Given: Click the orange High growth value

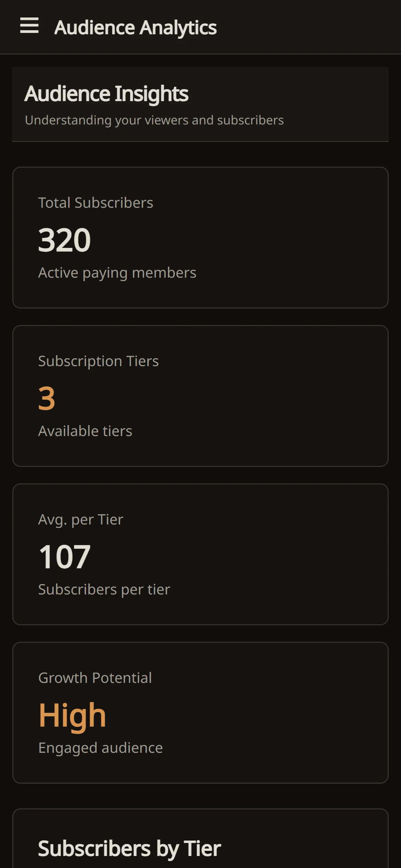Looking at the screenshot, I should [x=72, y=716].
